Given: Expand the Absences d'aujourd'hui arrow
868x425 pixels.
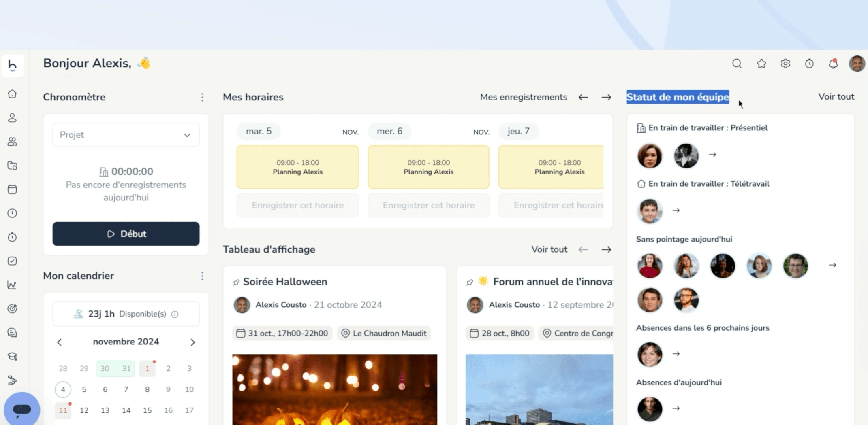Looking at the screenshot, I should pyautogui.click(x=676, y=408).
